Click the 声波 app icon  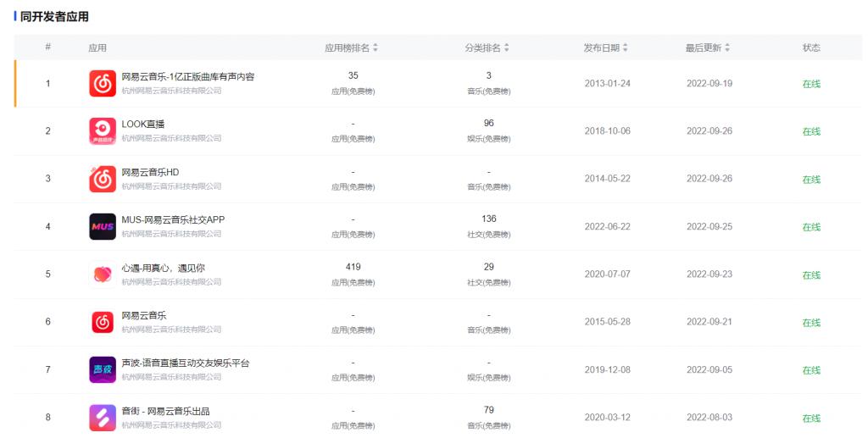point(103,370)
